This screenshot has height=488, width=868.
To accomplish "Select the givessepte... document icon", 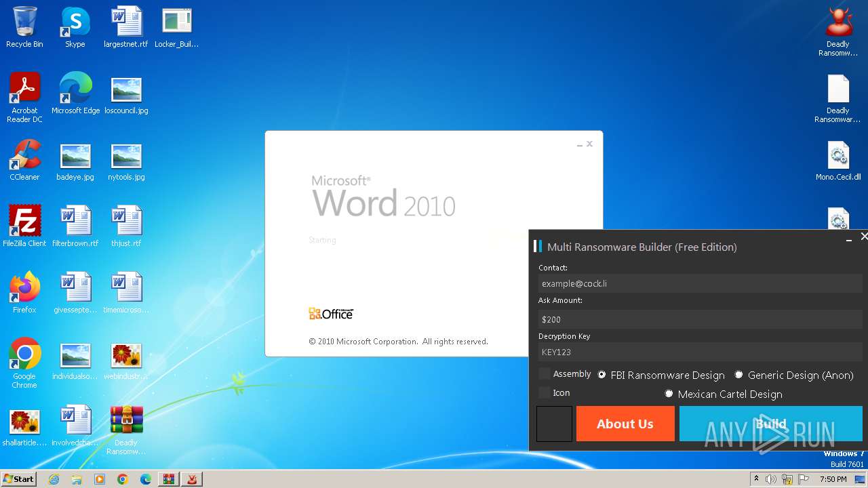I will pyautogui.click(x=75, y=293).
